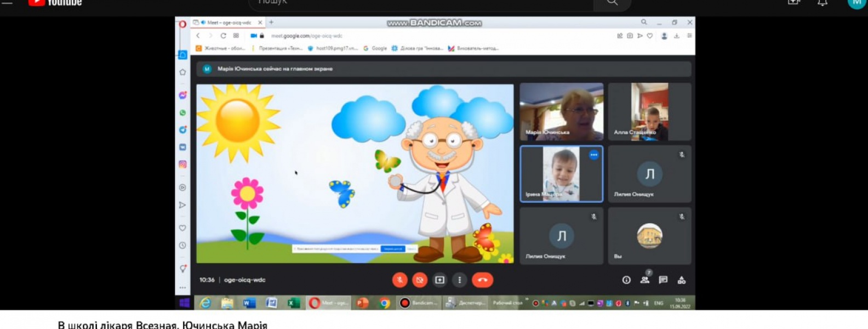Open Instagram in Opera sidebar

182,164
